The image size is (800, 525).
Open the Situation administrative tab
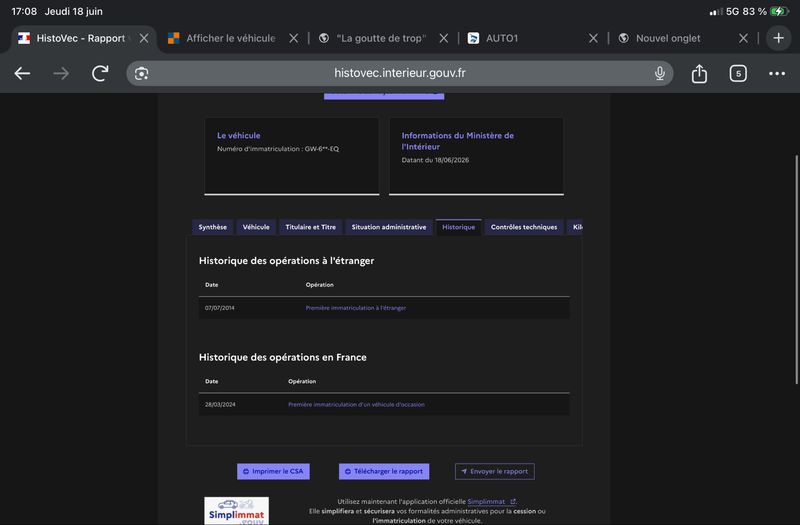click(389, 228)
